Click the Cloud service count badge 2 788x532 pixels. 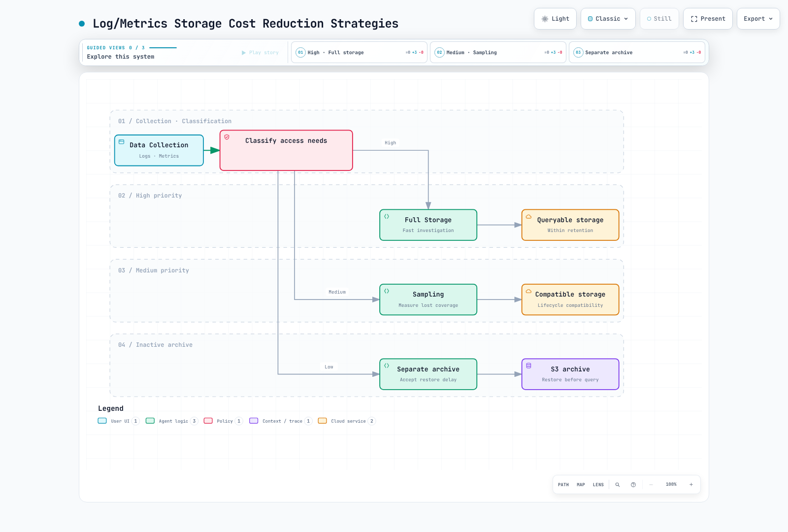click(x=372, y=421)
